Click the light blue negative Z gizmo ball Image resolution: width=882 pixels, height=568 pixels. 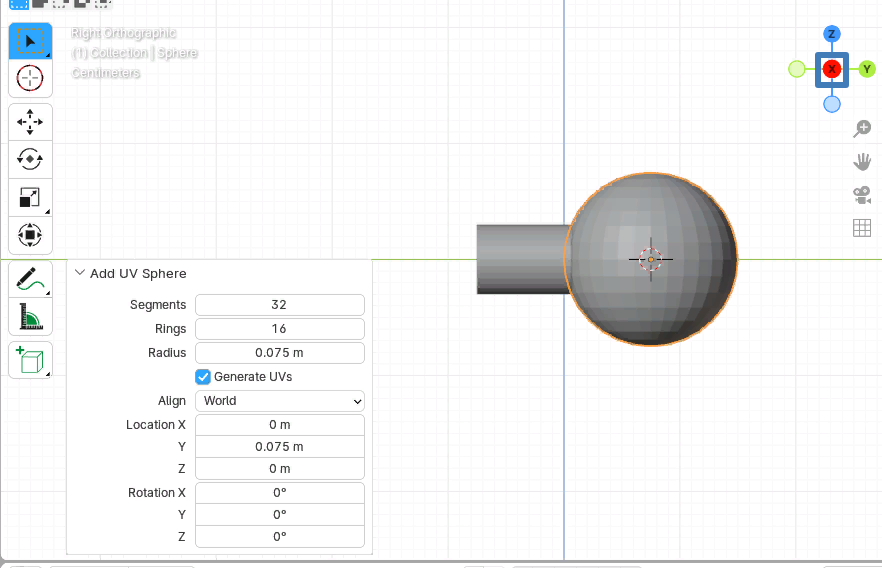coord(831,104)
